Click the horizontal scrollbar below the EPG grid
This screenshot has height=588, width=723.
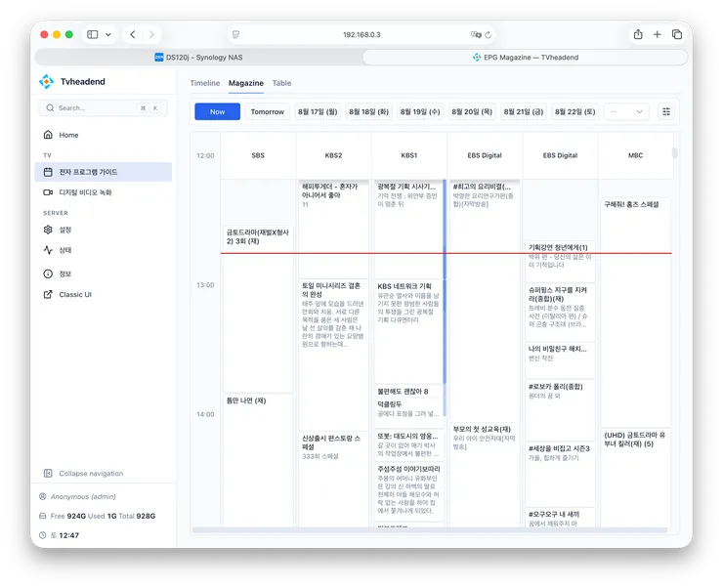pyautogui.click(x=430, y=530)
